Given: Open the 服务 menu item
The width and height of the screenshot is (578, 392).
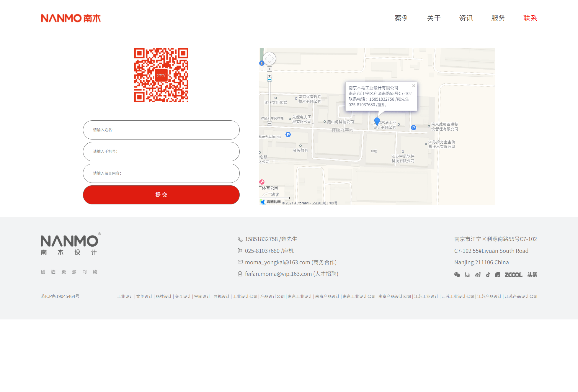Looking at the screenshot, I should coord(498,18).
